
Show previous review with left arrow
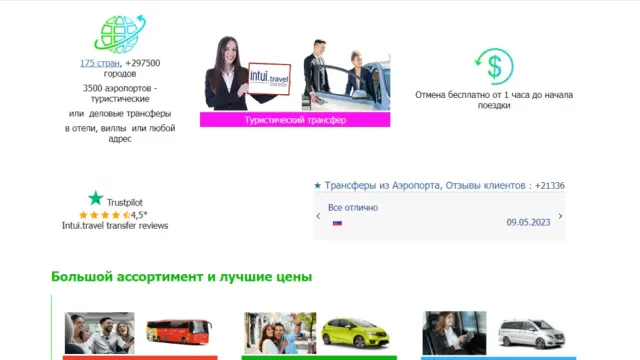(318, 216)
